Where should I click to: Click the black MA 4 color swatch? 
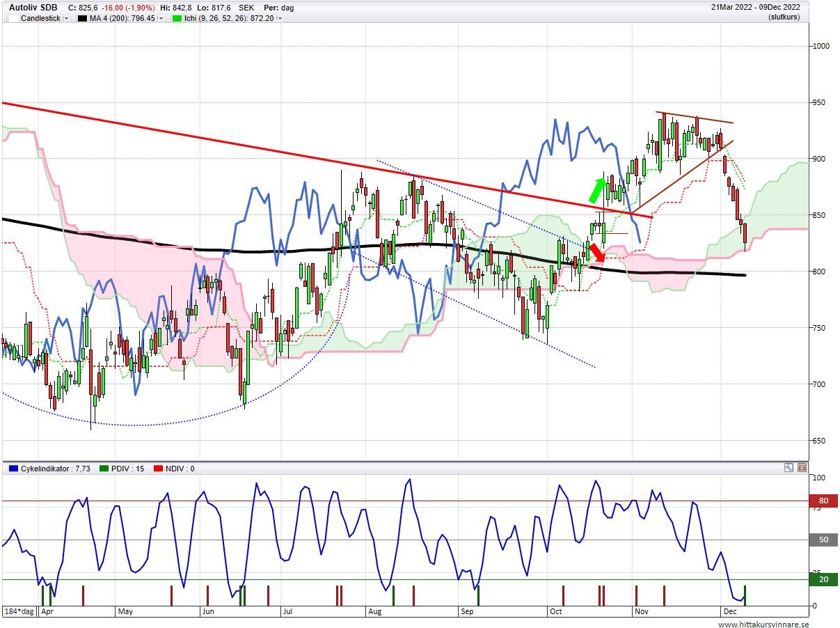click(83, 18)
